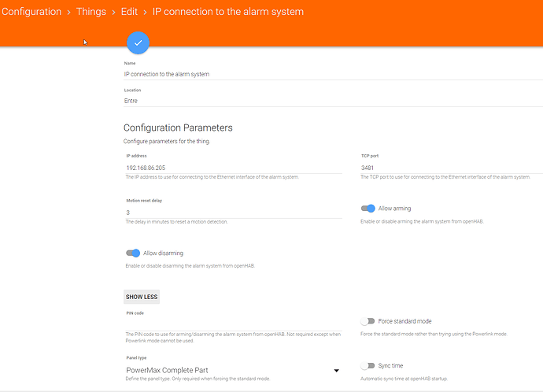Viewport: 543px width, 392px height.
Task: Click the TCP port field
Action: [449, 168]
